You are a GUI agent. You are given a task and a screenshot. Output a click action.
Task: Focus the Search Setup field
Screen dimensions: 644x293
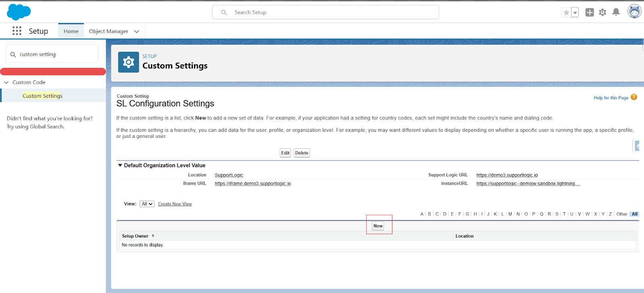click(x=325, y=12)
